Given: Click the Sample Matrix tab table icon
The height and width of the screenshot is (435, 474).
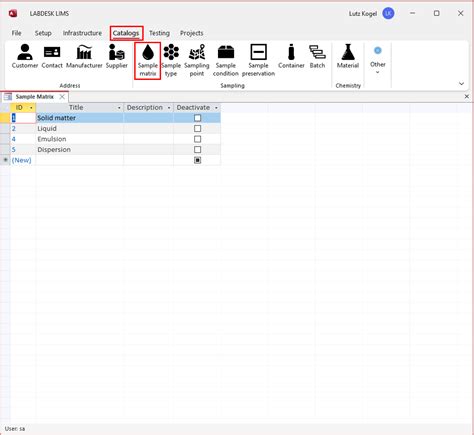Looking at the screenshot, I should click(8, 97).
